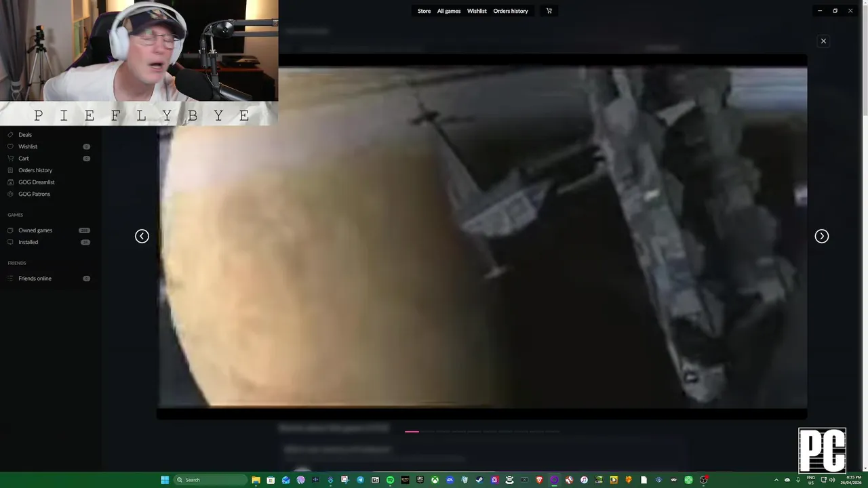Show the previous gallery image with left arrow

[x=142, y=236]
